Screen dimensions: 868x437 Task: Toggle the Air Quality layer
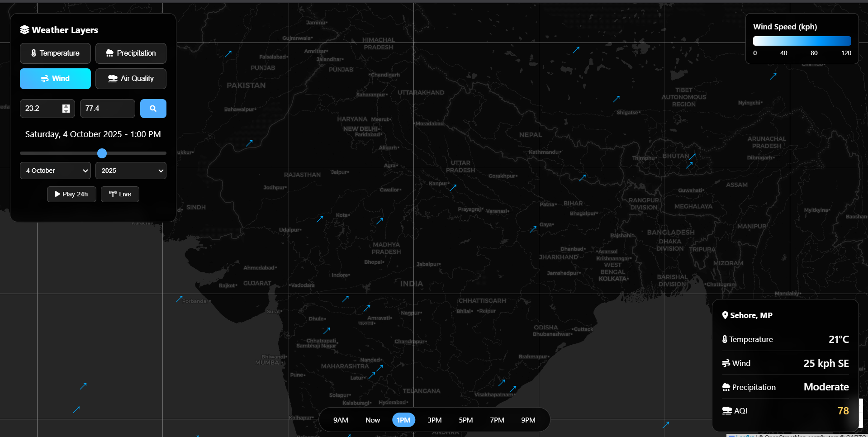point(131,79)
